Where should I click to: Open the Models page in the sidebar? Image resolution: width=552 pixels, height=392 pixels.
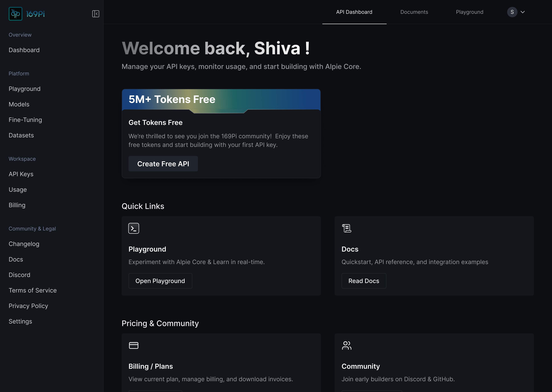pos(19,104)
